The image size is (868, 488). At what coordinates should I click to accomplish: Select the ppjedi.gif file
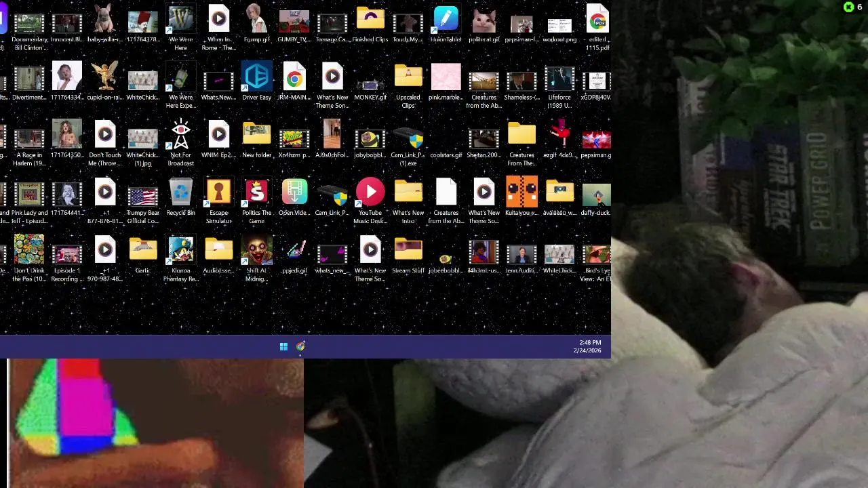pyautogui.click(x=294, y=257)
